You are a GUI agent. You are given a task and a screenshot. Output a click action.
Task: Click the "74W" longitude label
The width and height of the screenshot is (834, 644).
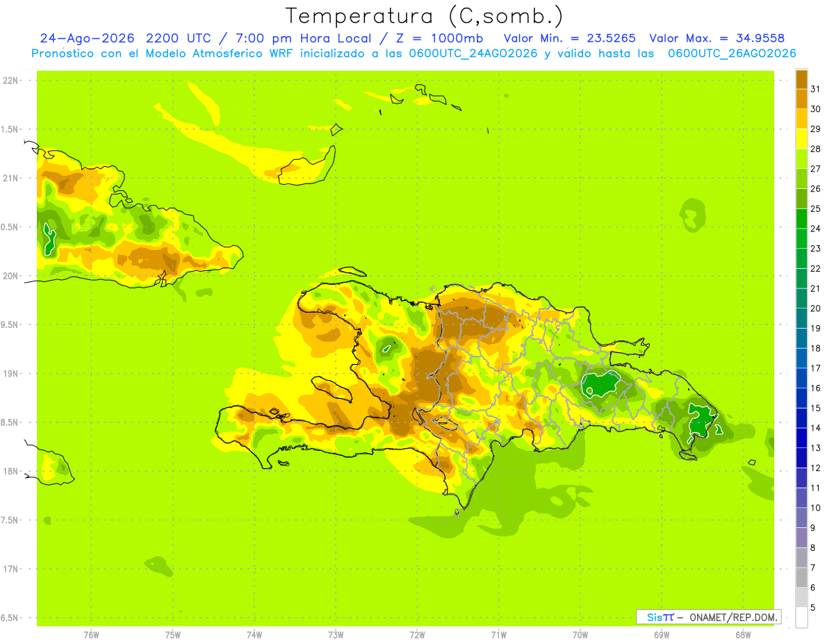(254, 635)
